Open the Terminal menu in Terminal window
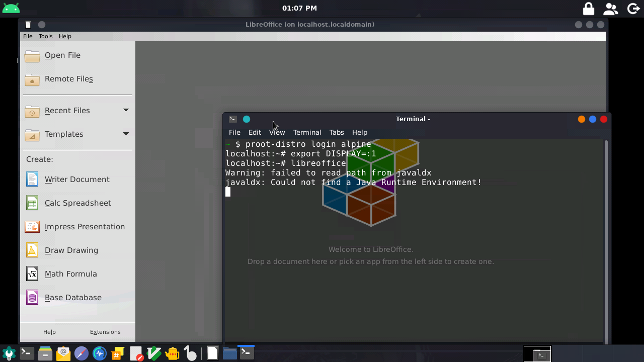 pos(307,132)
